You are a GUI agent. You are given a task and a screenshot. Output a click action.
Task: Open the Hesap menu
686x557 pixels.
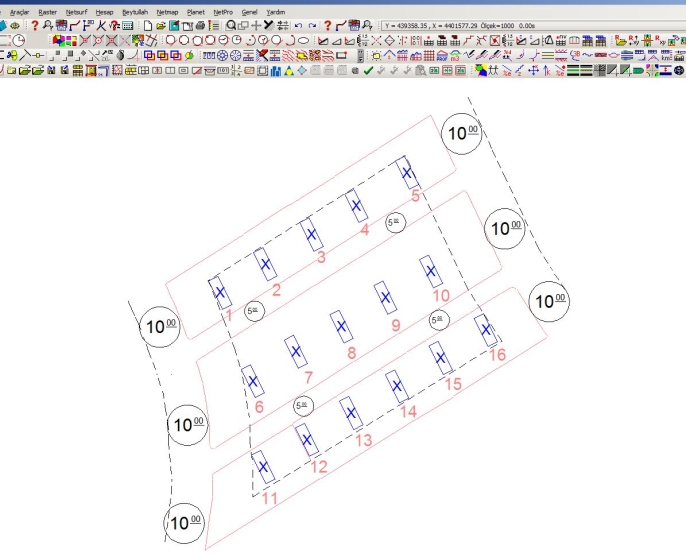105,10
